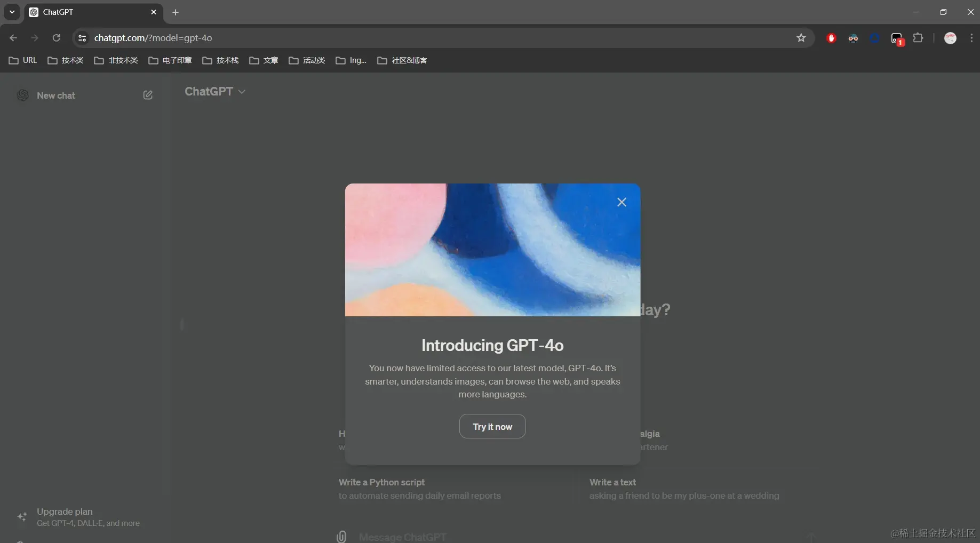Click the Try it now button
The width and height of the screenshot is (980, 543).
pyautogui.click(x=492, y=427)
